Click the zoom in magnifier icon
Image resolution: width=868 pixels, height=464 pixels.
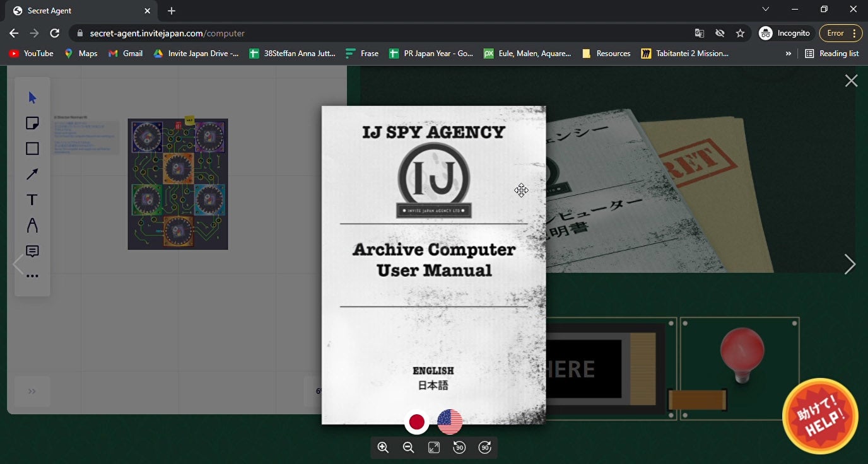[383, 448]
